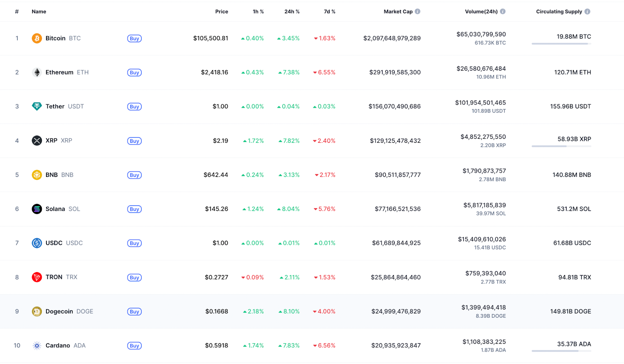Click the Buy button for USDC

click(135, 243)
